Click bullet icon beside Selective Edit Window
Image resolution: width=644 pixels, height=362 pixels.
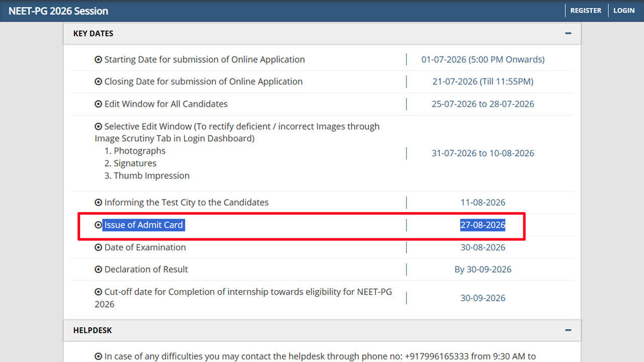click(x=98, y=126)
